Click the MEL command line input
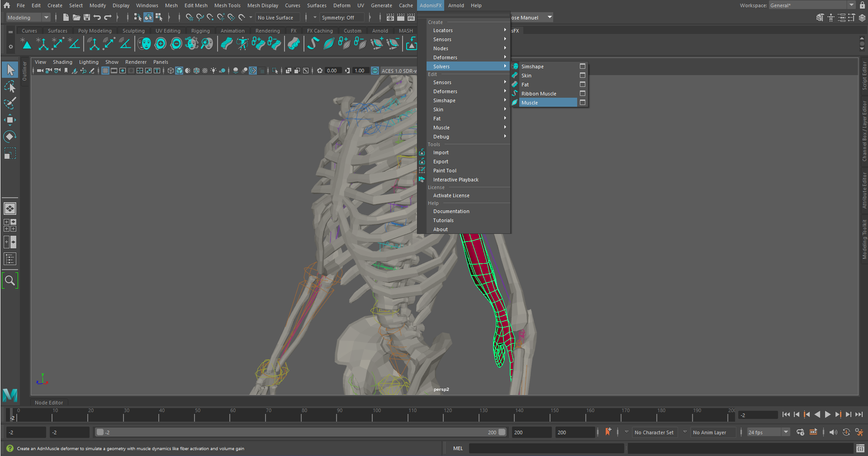Screen dimensions: 868x456 pyautogui.click(x=546, y=448)
